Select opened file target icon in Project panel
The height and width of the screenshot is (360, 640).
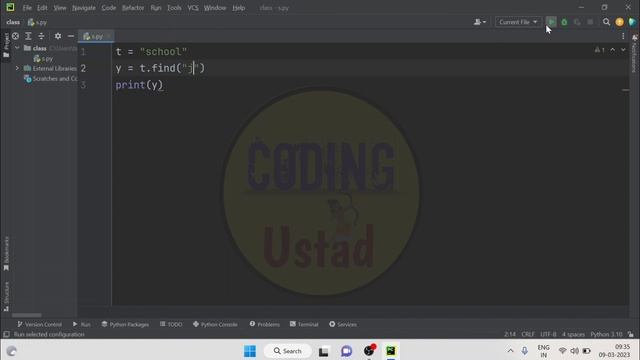tap(15, 36)
